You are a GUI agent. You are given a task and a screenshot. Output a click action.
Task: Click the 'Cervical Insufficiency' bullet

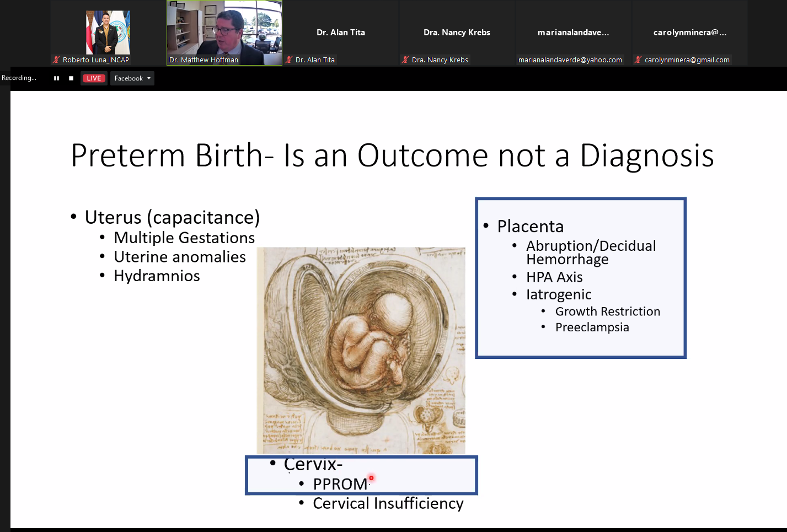coord(388,503)
